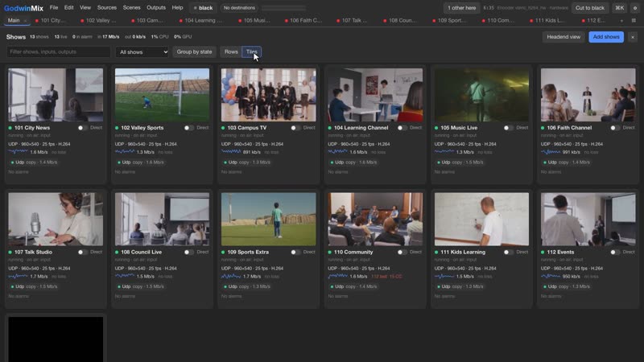Click Udp copy output row on 101 City News
644x362 pixels.
tap(35, 162)
